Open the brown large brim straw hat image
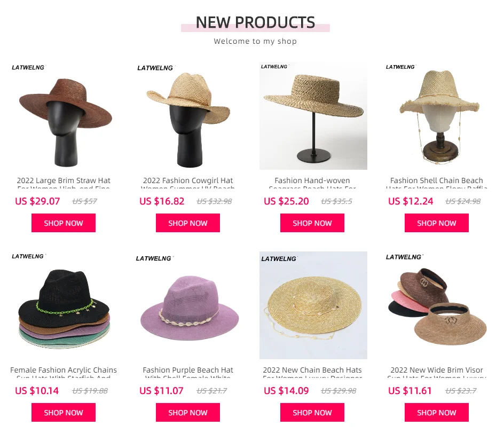This screenshot has width=504, height=442. coord(64,116)
